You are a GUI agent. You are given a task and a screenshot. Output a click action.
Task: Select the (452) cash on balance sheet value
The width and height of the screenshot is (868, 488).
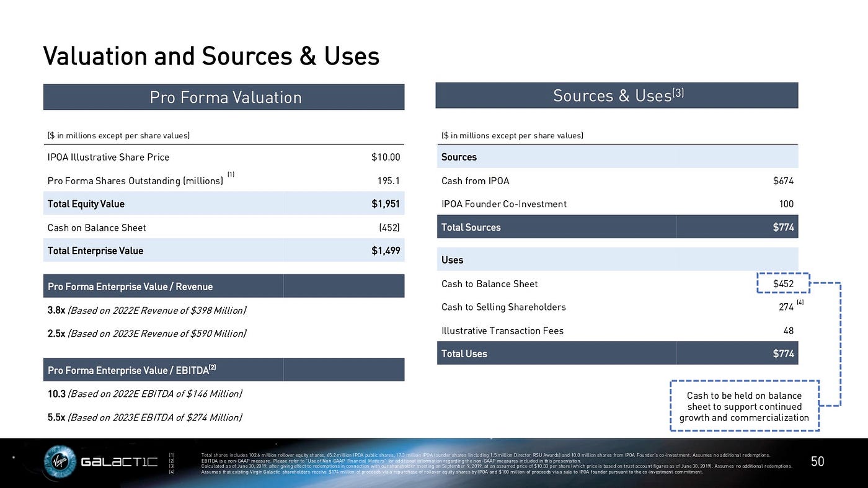pos(389,228)
